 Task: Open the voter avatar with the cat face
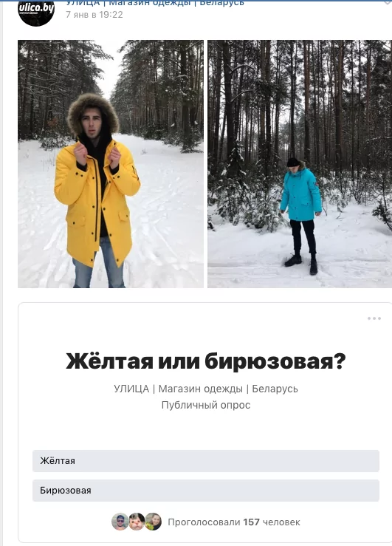(137, 522)
